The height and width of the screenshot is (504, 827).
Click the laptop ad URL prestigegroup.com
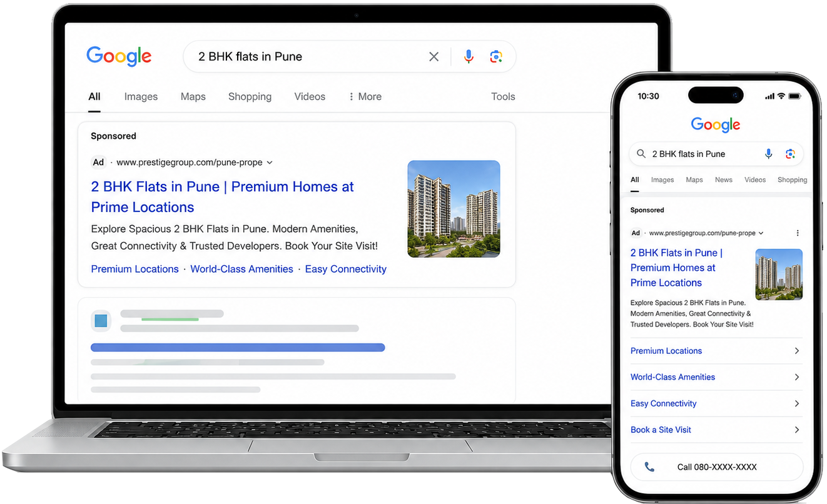pos(190,163)
